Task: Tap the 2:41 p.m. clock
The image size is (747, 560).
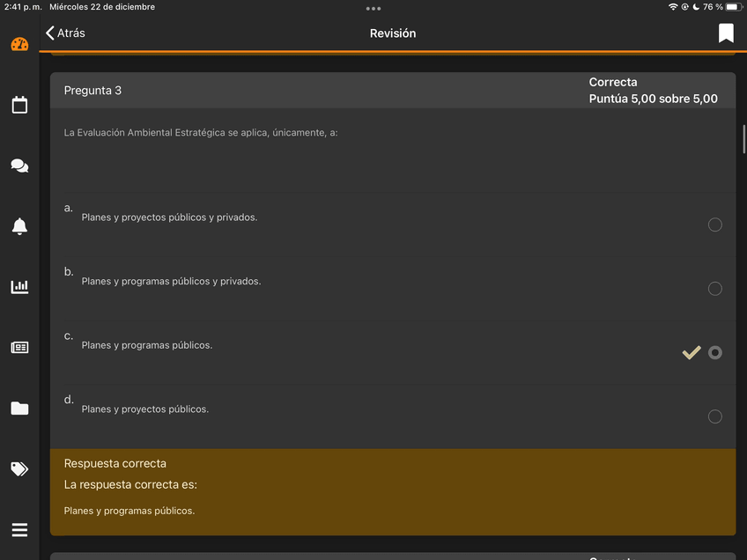Action: [23, 7]
